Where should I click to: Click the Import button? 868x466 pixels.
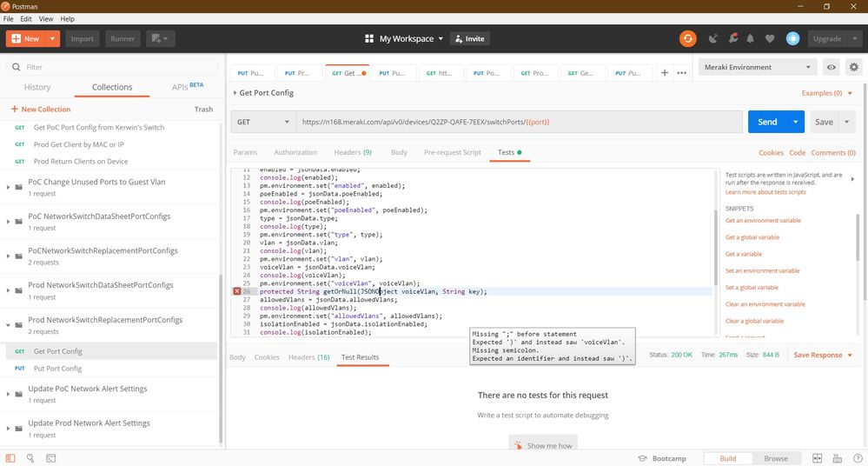(x=82, y=39)
